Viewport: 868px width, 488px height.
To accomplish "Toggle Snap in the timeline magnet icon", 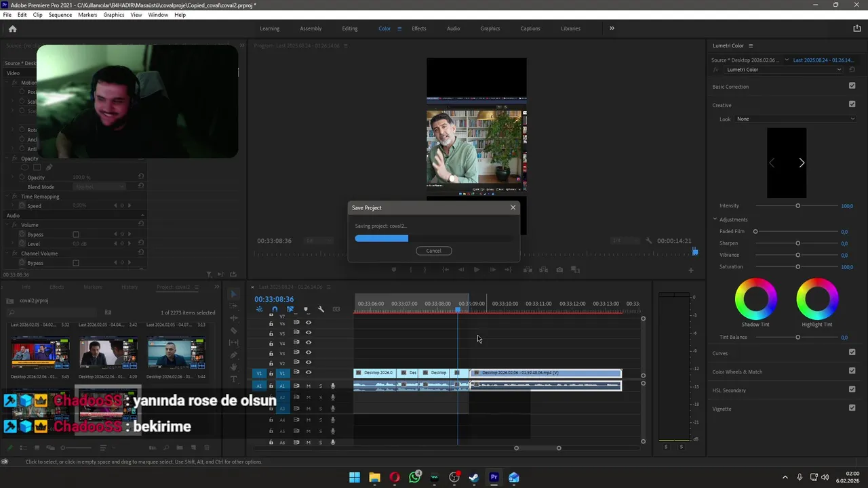I will coord(275,309).
